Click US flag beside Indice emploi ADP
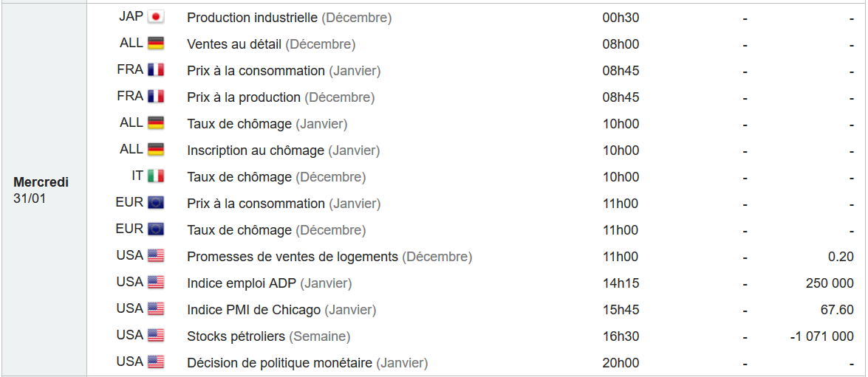This screenshot has height=377, width=868. [x=155, y=283]
